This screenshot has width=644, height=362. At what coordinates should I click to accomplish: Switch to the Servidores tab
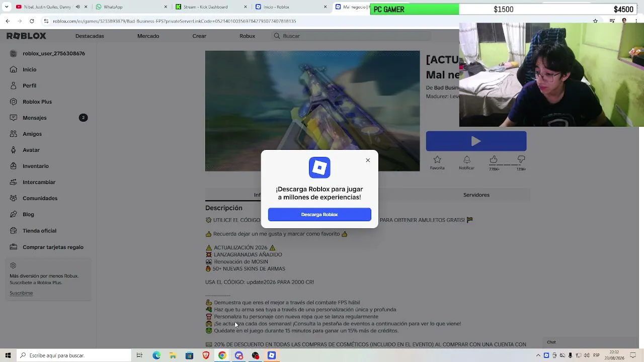coord(476,195)
